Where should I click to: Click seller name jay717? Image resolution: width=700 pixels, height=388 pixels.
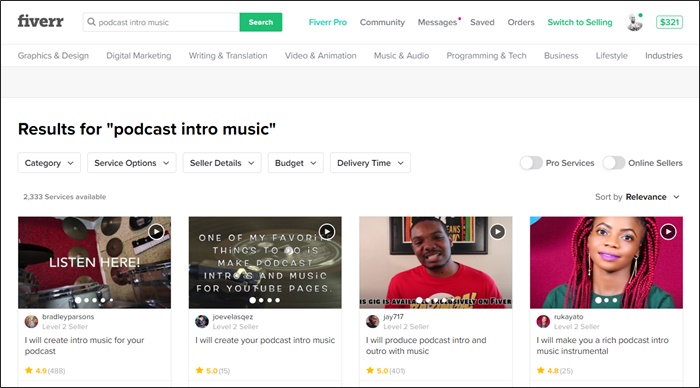coord(393,317)
